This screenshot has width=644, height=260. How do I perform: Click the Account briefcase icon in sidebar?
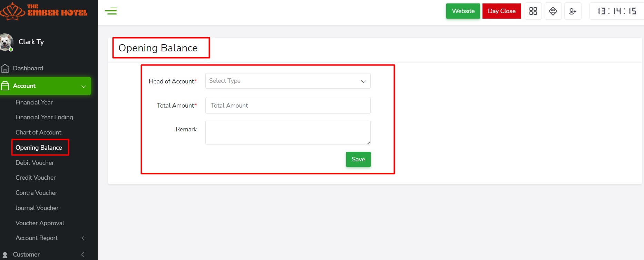[x=5, y=86]
